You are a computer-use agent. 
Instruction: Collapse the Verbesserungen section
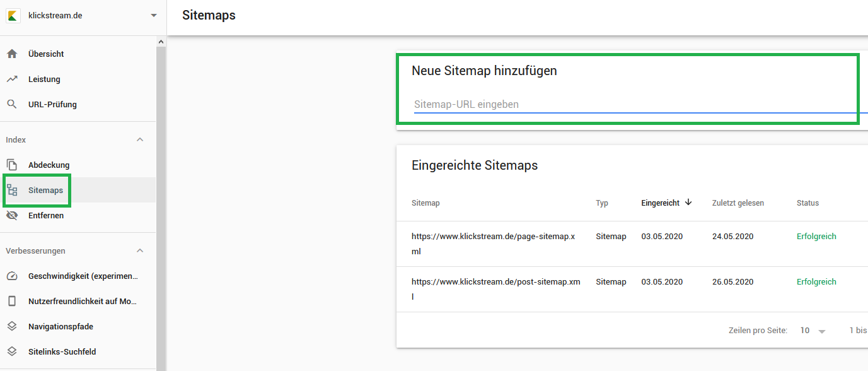140,250
